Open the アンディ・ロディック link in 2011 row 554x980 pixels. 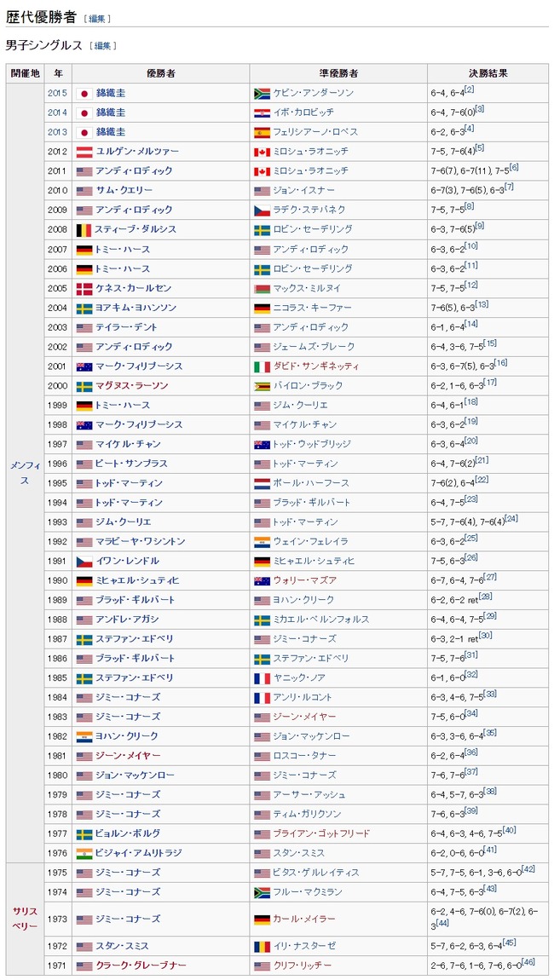[134, 170]
